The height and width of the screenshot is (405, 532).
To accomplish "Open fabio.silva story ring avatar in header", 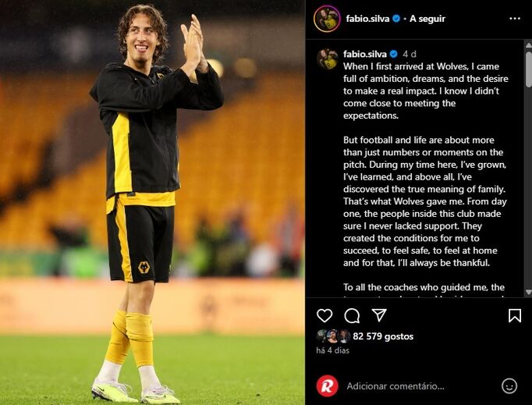I will 327,19.
